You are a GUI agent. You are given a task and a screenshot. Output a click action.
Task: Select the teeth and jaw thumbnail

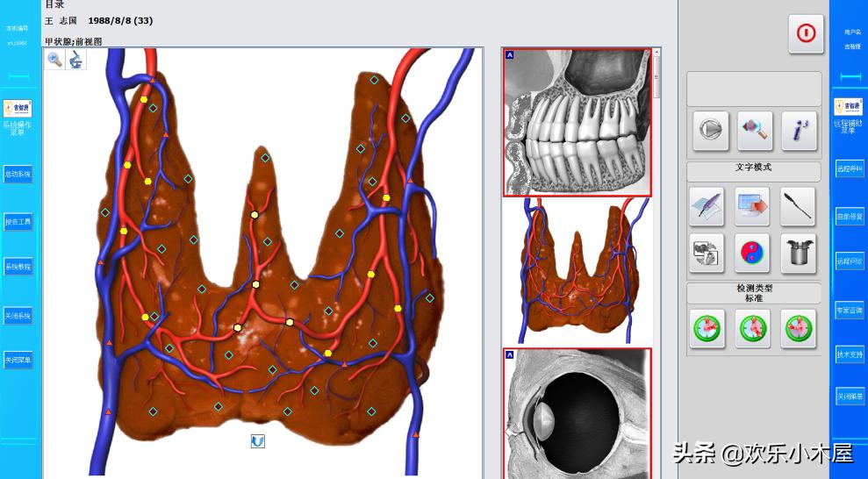[x=577, y=122]
